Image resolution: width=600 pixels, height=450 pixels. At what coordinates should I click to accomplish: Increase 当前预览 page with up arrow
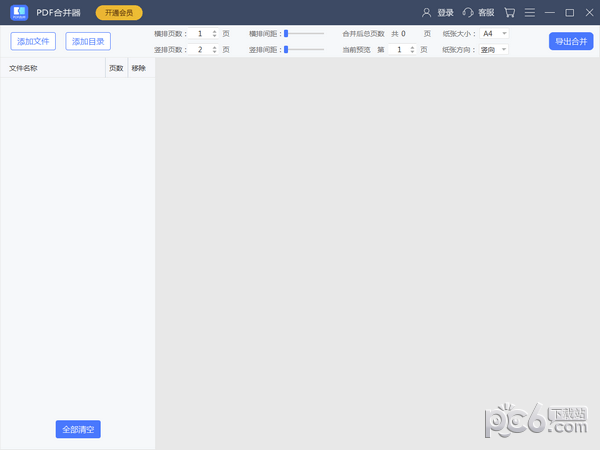(x=412, y=47)
